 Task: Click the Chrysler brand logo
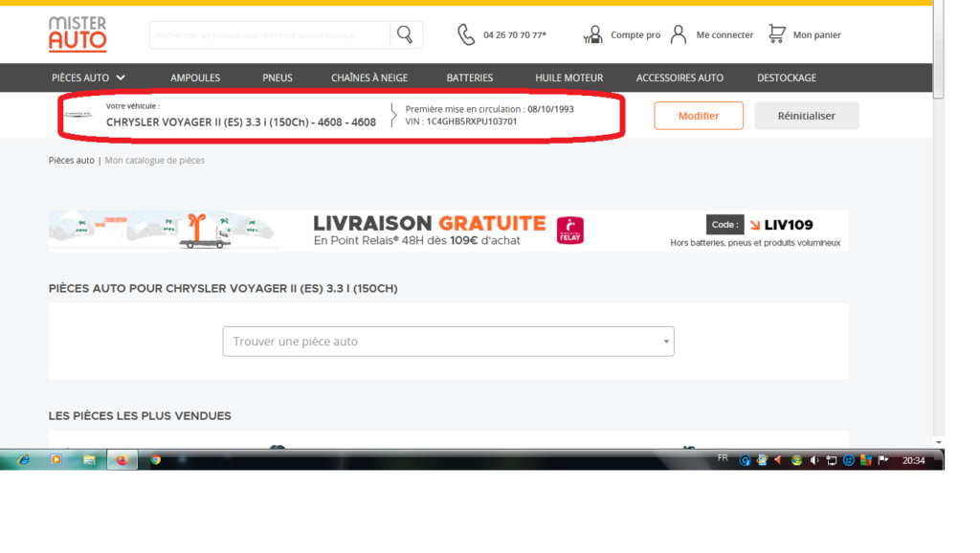78,115
